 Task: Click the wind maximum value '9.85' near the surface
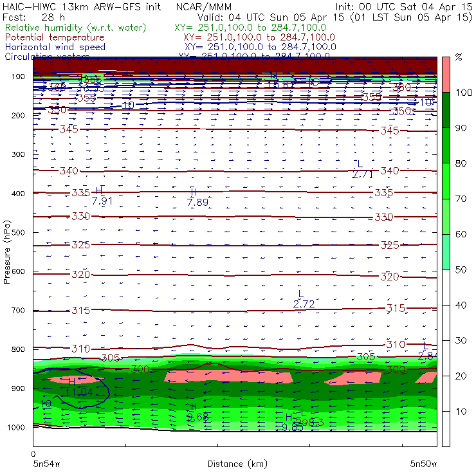(293, 427)
